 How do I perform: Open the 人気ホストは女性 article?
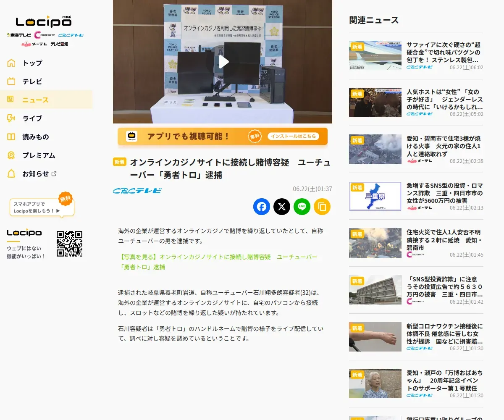[445, 100]
